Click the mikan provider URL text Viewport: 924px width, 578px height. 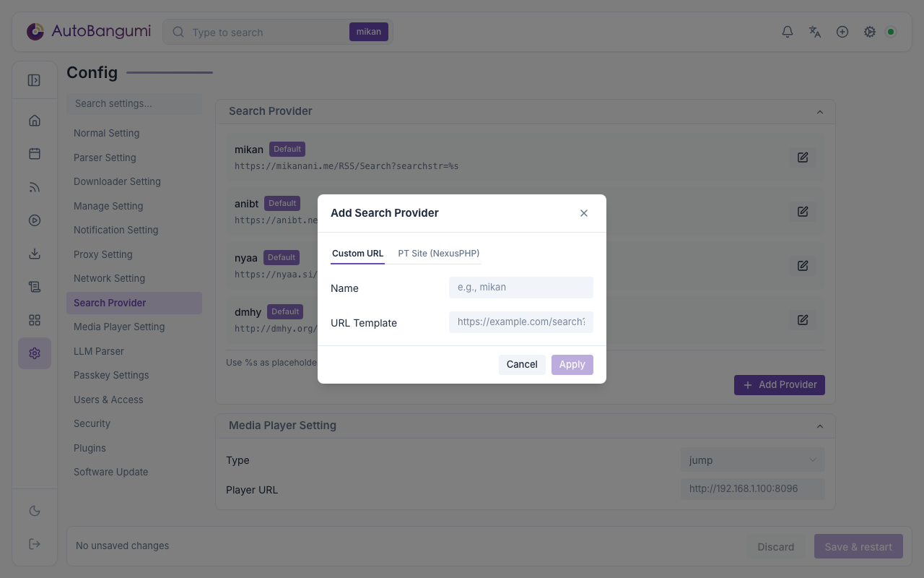(346, 166)
